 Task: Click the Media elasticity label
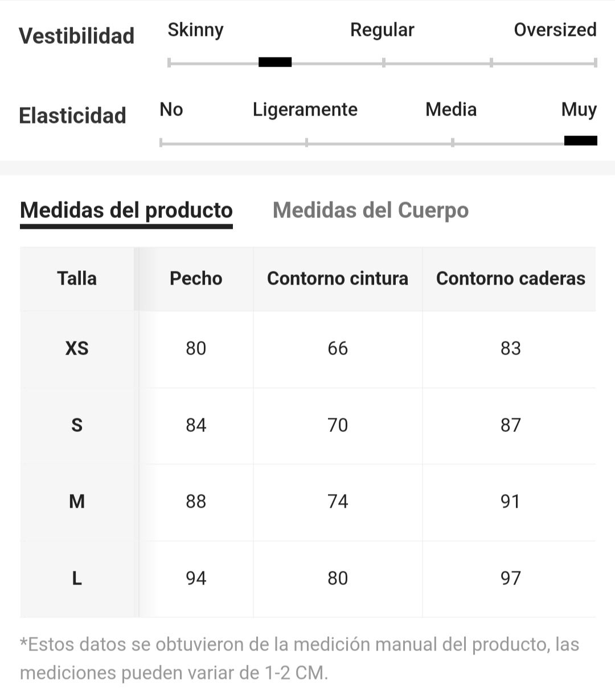tap(451, 109)
